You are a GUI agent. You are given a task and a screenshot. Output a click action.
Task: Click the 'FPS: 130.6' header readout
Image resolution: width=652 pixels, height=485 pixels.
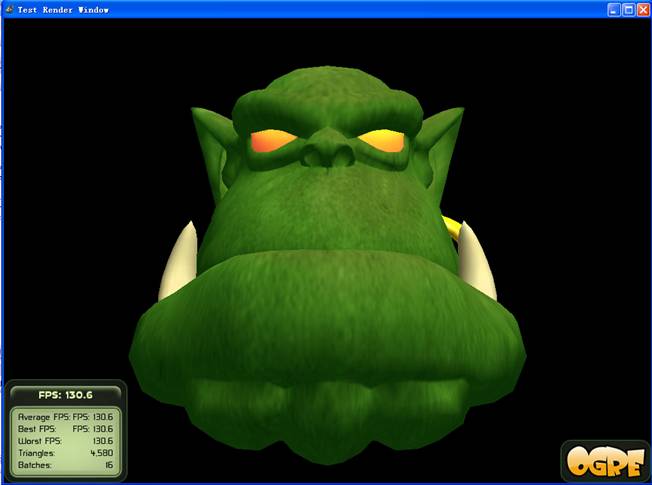(x=65, y=395)
